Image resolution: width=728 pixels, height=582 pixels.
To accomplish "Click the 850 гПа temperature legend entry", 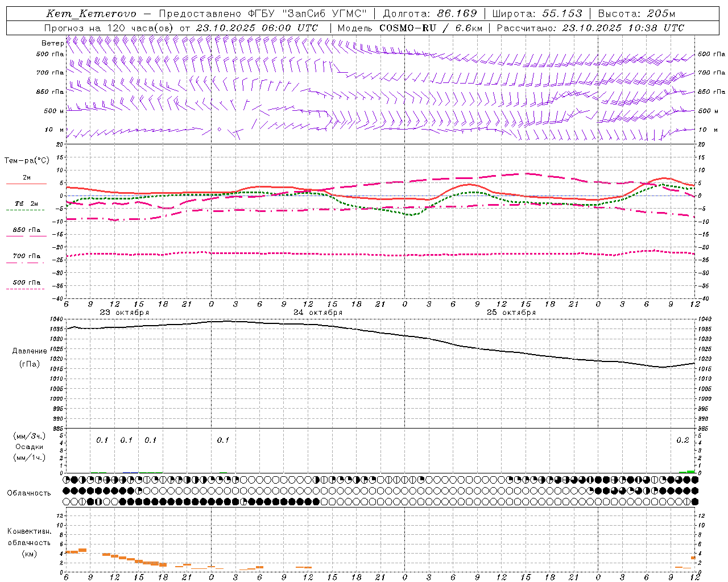I will tap(27, 230).
